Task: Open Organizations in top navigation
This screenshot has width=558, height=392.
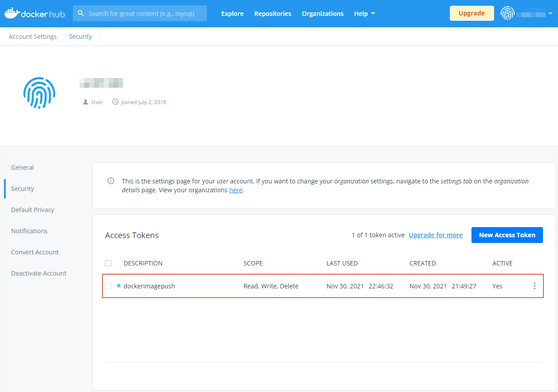Action: (x=323, y=14)
